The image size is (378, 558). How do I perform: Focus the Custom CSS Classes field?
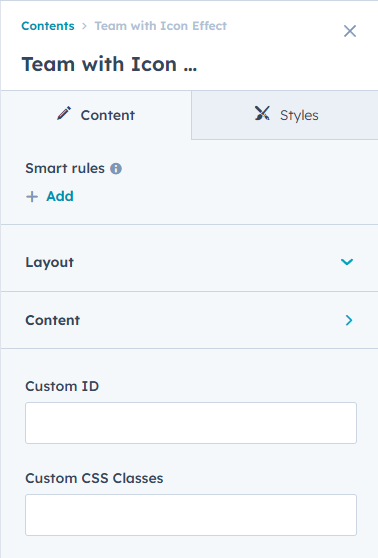click(191, 515)
